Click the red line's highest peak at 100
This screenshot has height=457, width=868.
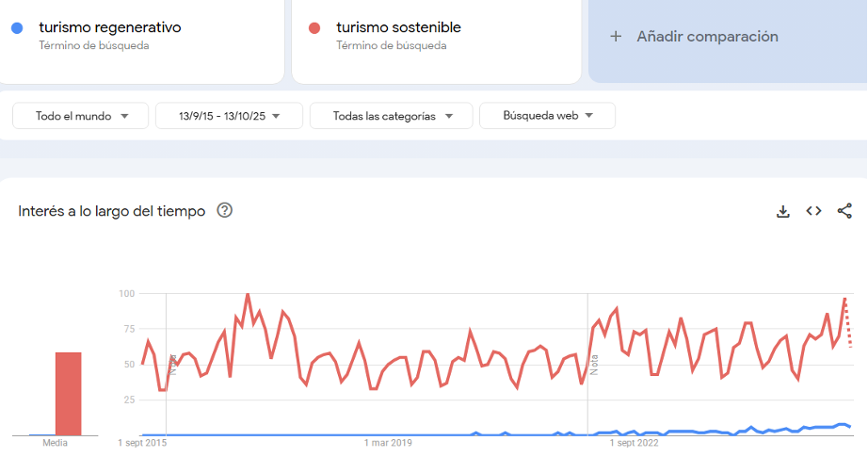point(248,295)
